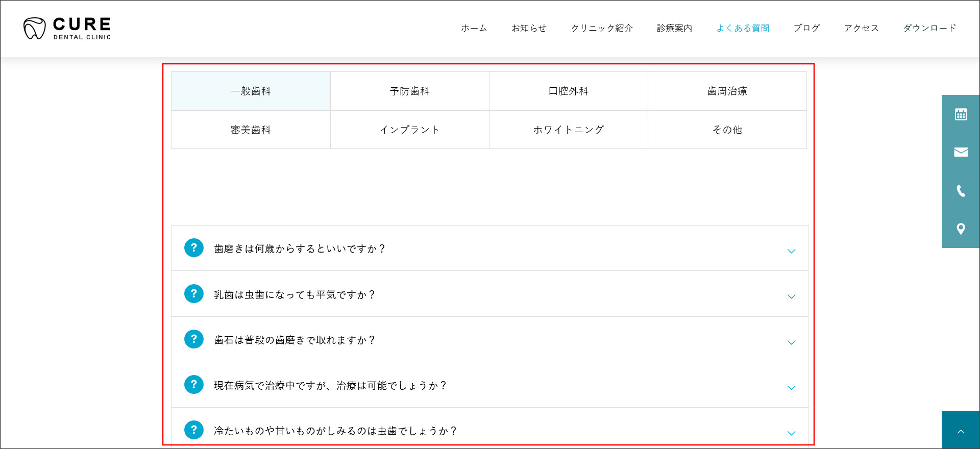
Task: Click the CURE Dental Clinic logo
Action: (67, 29)
